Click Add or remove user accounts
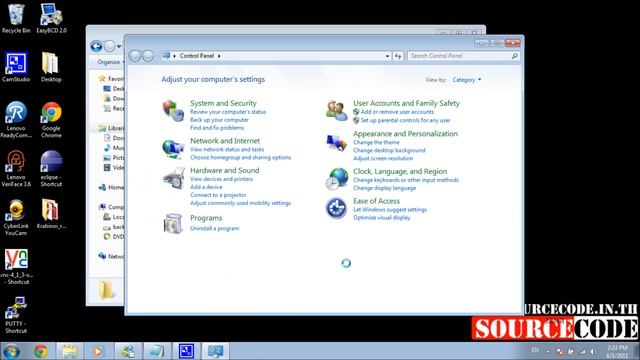Image resolution: width=640 pixels, height=360 pixels. 397,112
